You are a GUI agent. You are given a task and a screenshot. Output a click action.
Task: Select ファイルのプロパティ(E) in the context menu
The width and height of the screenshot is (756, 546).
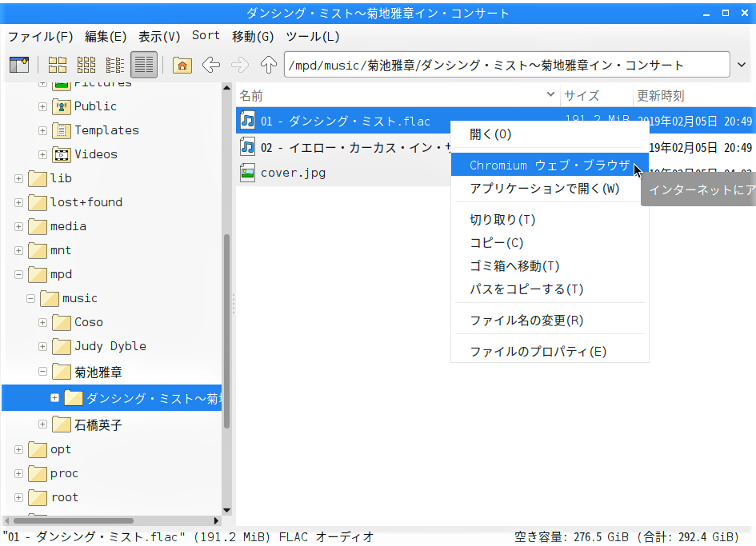tap(538, 352)
